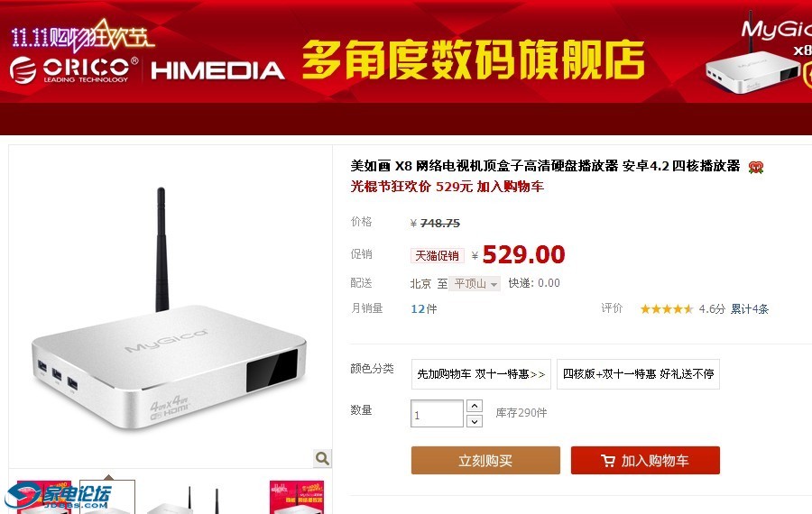The image size is (812, 514).
Task: Click the 12件 monthly sales link
Action: pos(424,309)
